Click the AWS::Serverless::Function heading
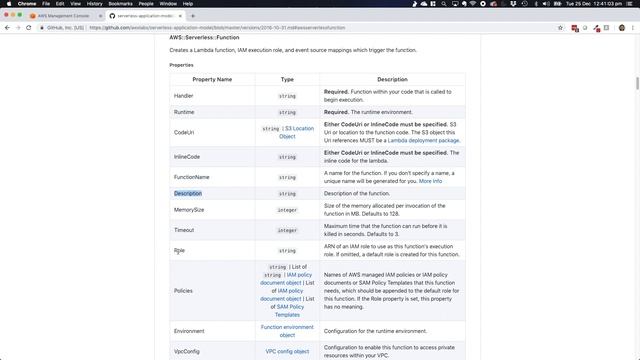This screenshot has width=640, height=360. 204,38
